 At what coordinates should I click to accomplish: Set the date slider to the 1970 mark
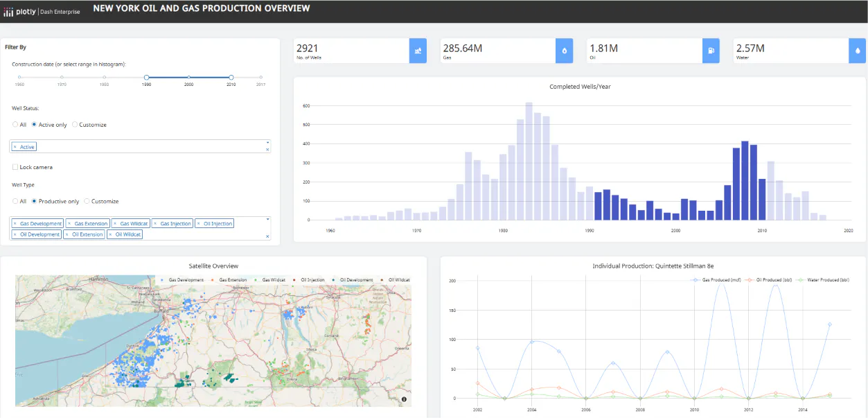pyautogui.click(x=62, y=78)
